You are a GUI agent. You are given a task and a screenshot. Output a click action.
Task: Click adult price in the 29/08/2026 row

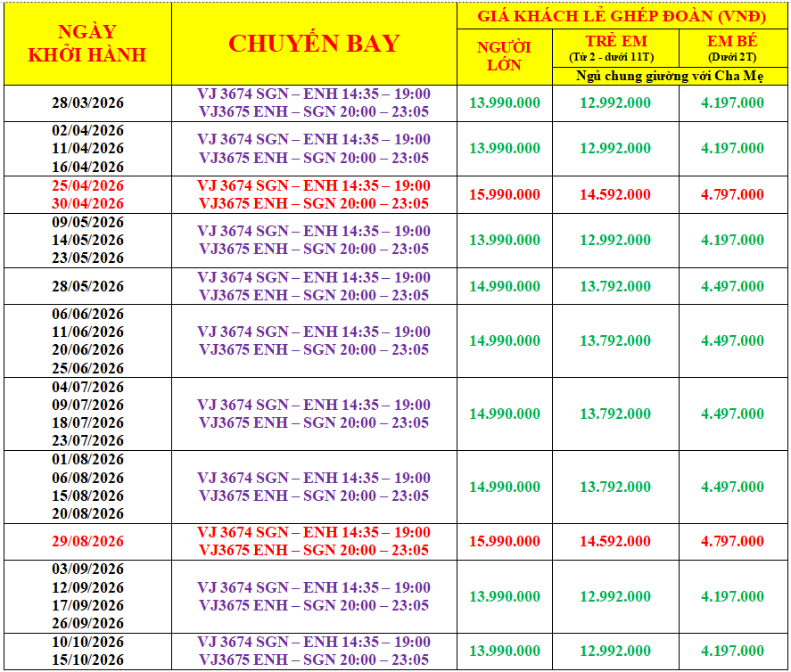[x=504, y=542]
